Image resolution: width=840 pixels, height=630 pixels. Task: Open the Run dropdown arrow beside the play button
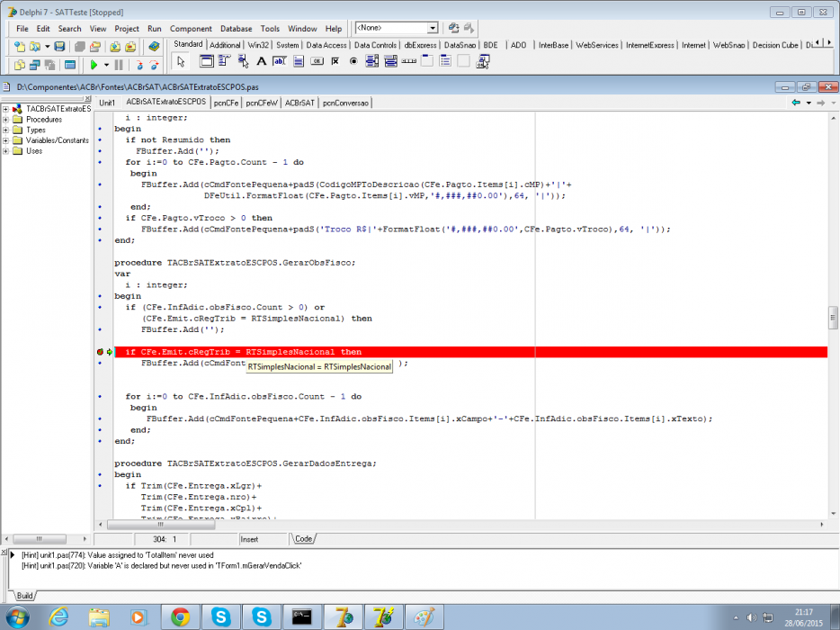click(x=106, y=65)
